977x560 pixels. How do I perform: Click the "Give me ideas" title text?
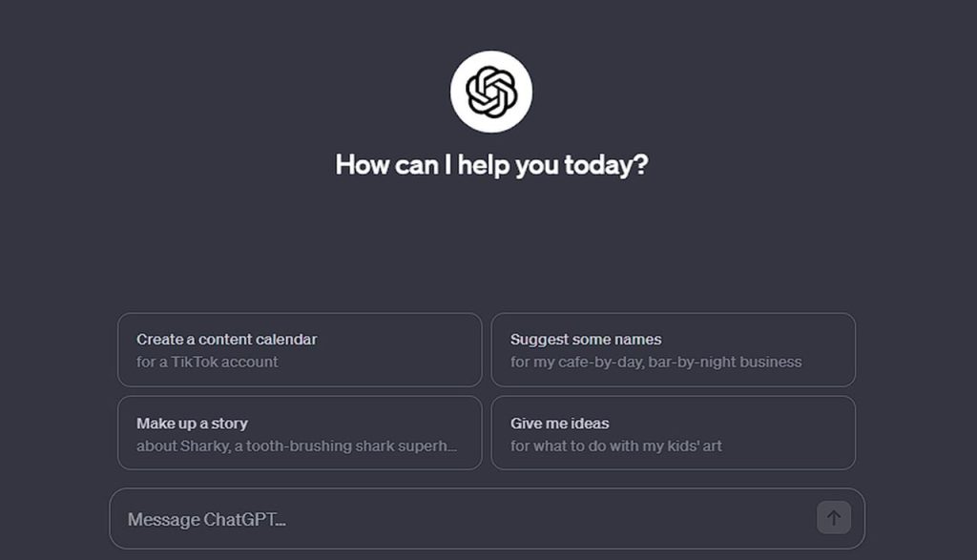point(559,424)
